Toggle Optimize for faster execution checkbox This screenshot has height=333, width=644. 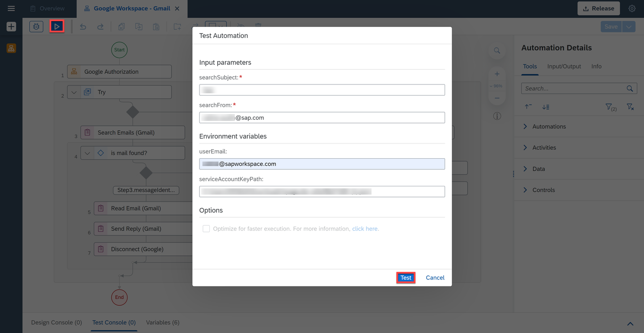tap(206, 228)
